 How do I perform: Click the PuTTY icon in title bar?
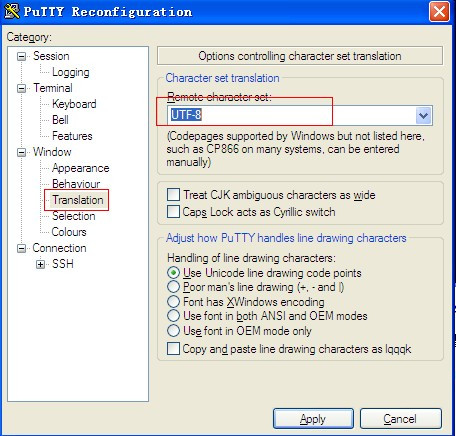coord(12,11)
